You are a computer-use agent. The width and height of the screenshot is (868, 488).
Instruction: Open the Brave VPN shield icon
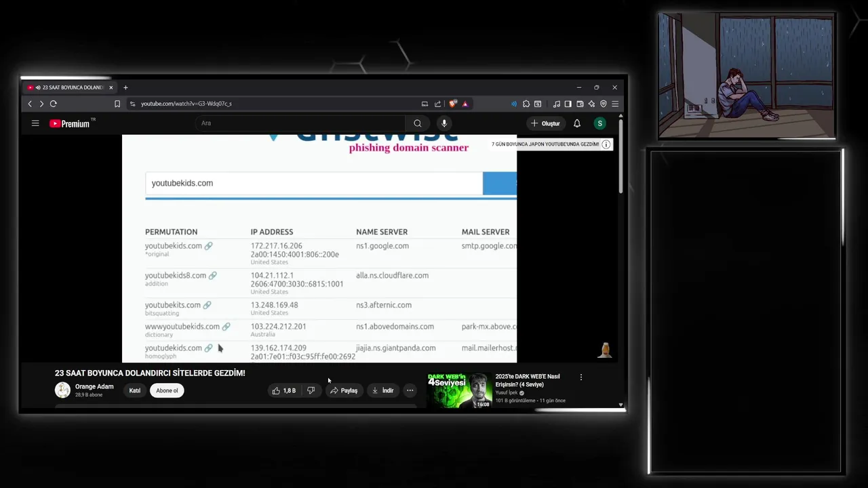(604, 104)
